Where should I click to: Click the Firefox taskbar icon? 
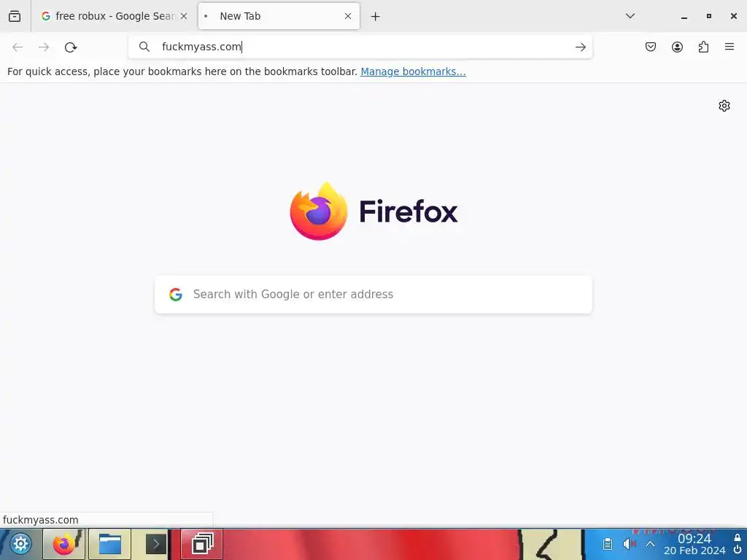pyautogui.click(x=64, y=544)
